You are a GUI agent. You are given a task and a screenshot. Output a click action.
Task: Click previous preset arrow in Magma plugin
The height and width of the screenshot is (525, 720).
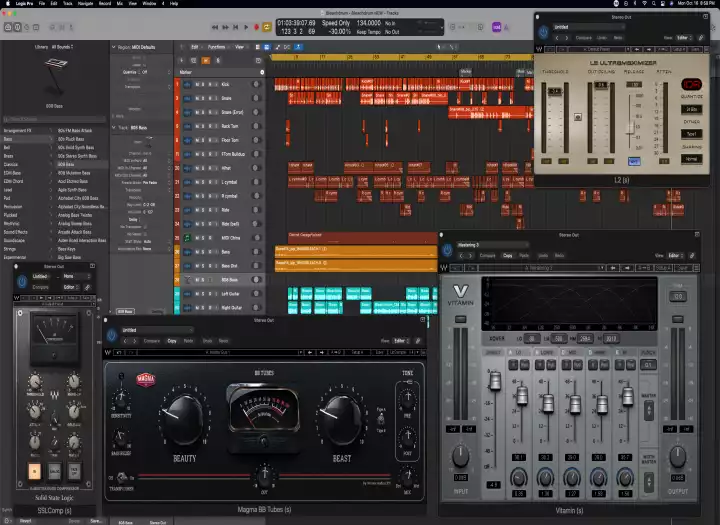(125, 341)
